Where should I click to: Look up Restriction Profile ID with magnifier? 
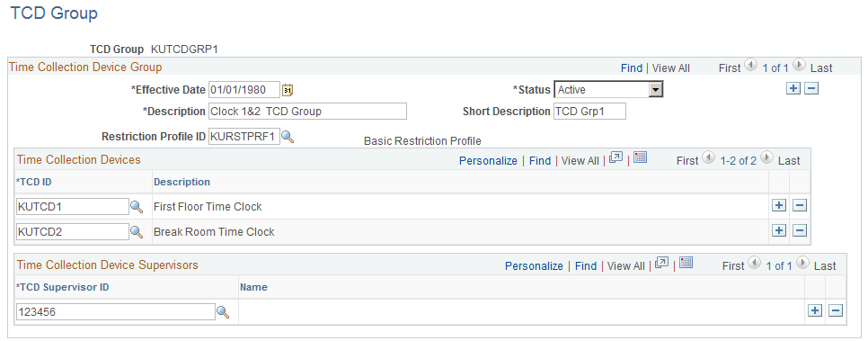pos(288,137)
